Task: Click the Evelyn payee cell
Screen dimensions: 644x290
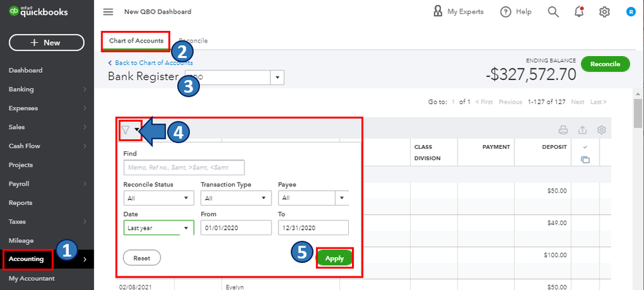Action: [235, 287]
